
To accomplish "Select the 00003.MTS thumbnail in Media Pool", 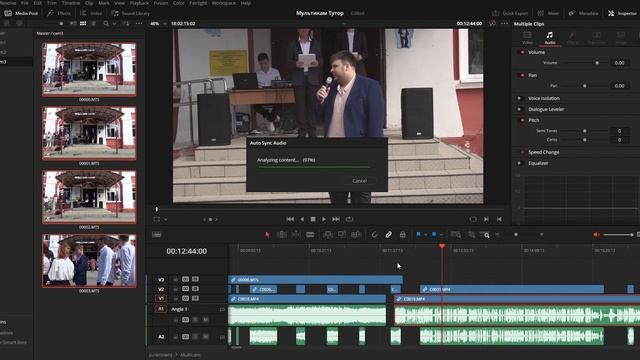I will [x=89, y=260].
